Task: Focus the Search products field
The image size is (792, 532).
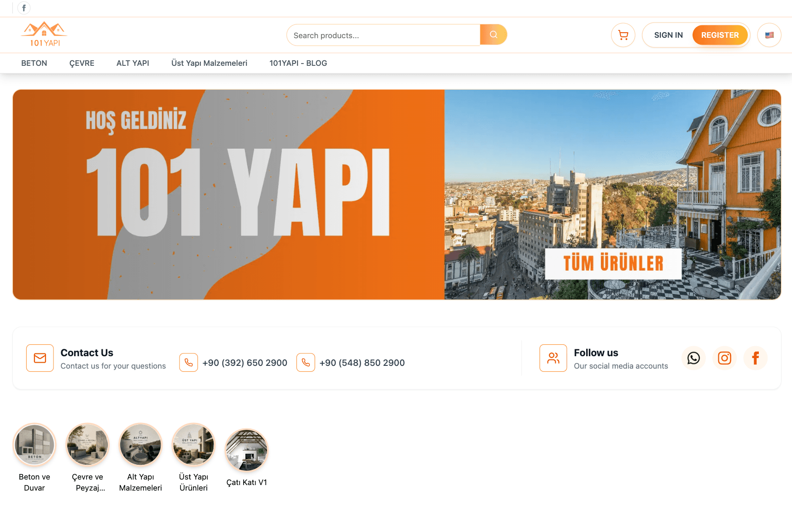Action: (383, 35)
